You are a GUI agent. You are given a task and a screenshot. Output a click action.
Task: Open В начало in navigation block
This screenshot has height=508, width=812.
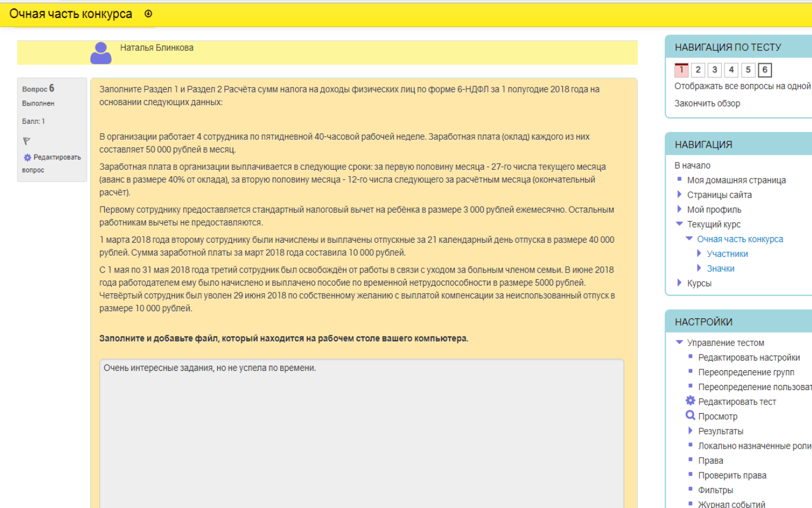pyautogui.click(x=692, y=165)
